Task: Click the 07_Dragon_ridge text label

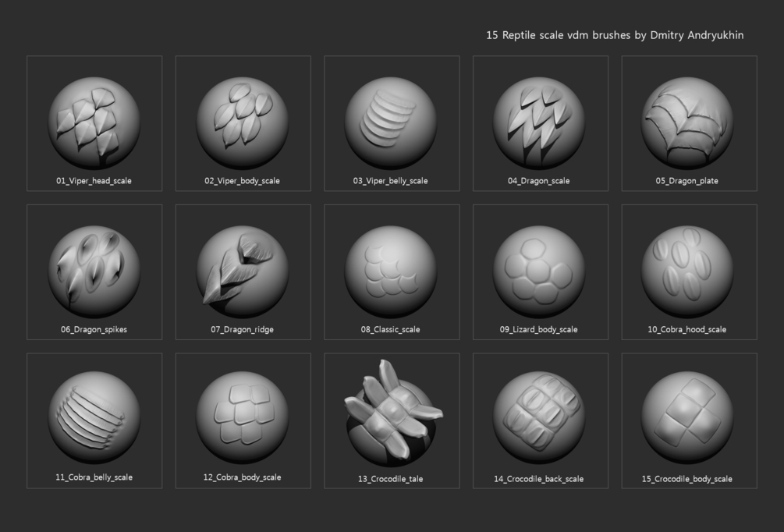Action: point(242,329)
